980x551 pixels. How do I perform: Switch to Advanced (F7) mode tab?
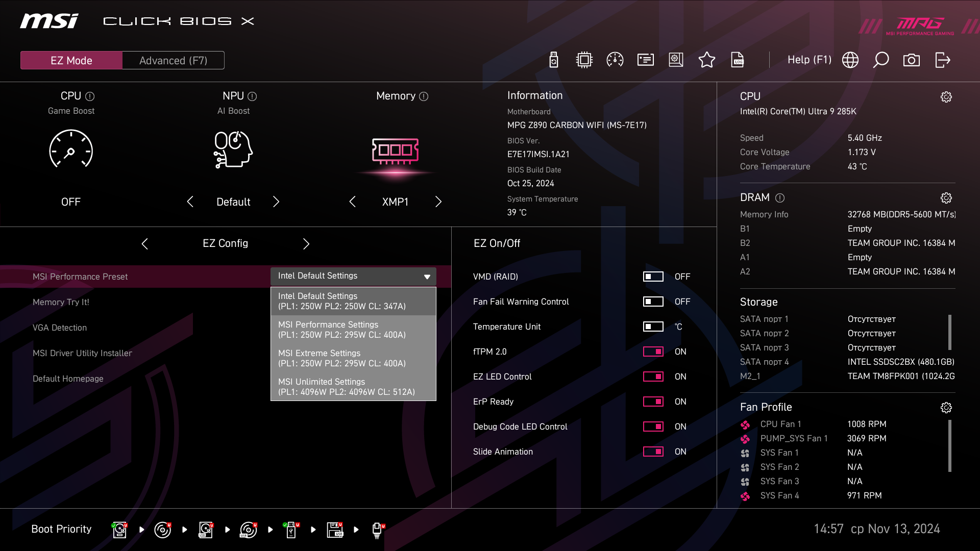pyautogui.click(x=173, y=61)
